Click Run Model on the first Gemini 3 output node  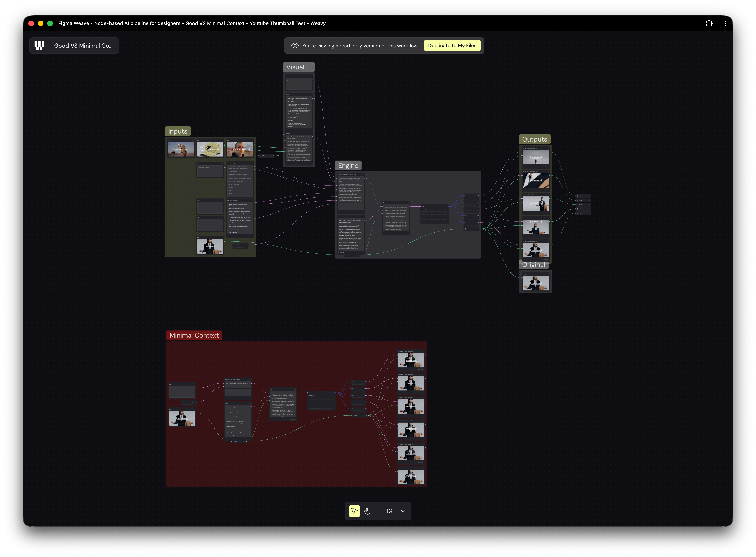(x=545, y=167)
